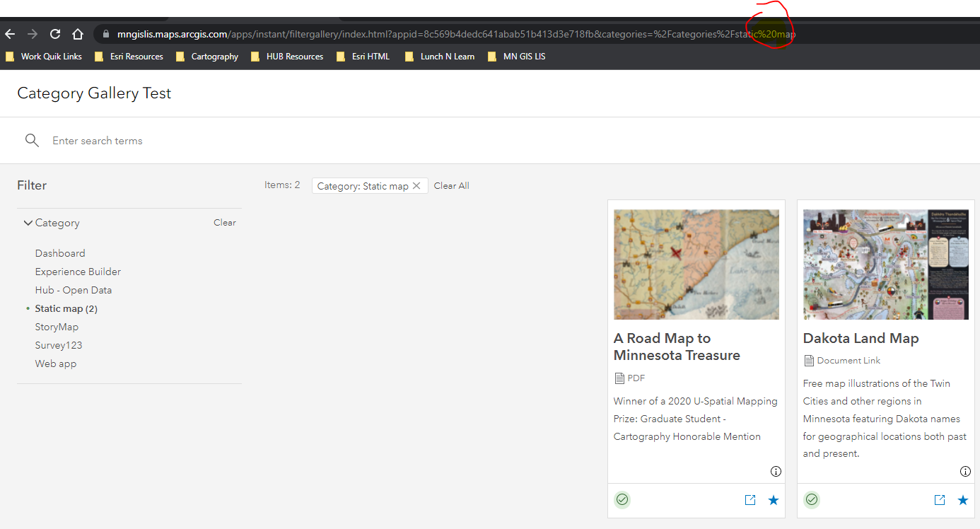Select the StoryMap category filter
Screen dimensions: 980x529
coord(57,327)
